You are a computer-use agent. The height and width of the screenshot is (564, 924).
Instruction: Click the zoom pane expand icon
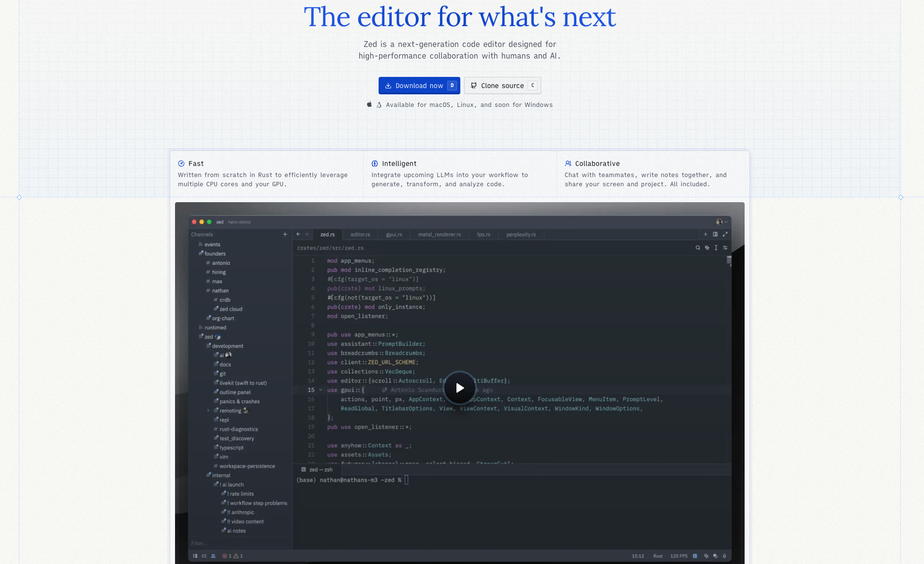725,234
